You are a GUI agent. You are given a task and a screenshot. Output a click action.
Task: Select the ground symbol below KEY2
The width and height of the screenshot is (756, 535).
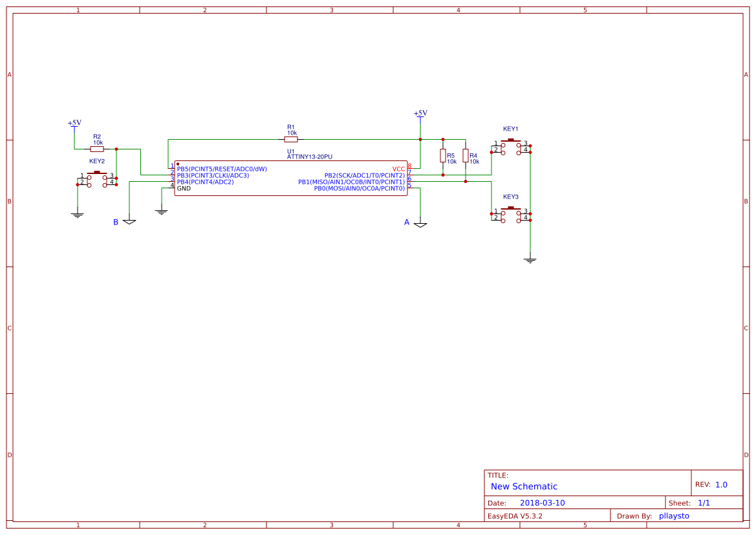(78, 215)
